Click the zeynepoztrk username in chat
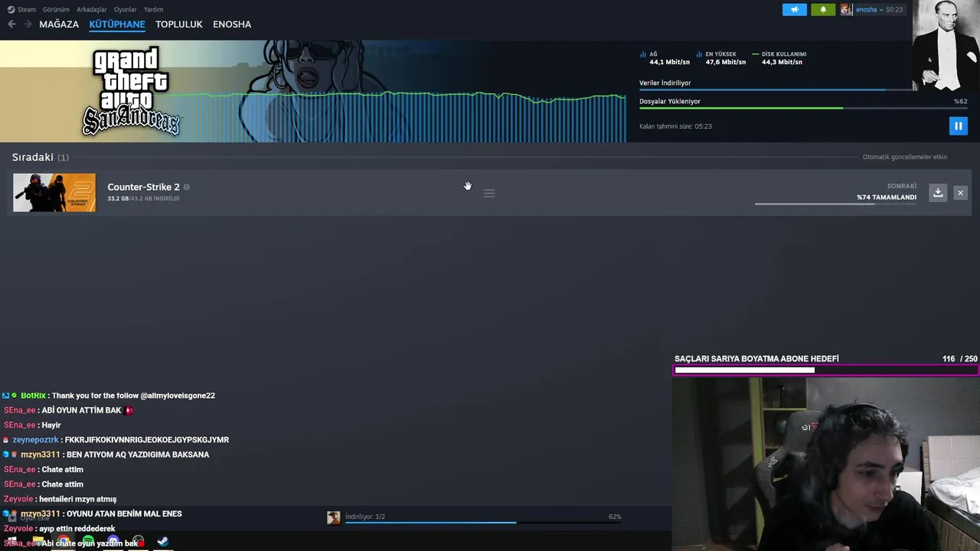 click(35, 440)
